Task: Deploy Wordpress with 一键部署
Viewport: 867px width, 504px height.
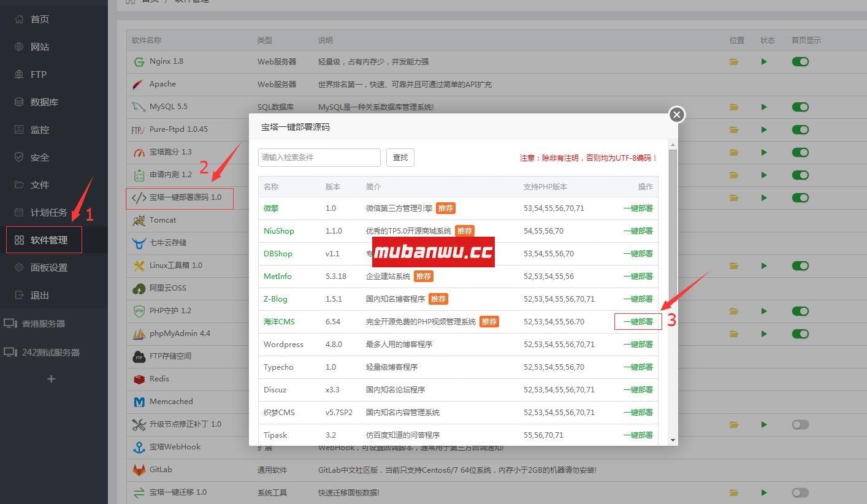Action: coord(638,345)
